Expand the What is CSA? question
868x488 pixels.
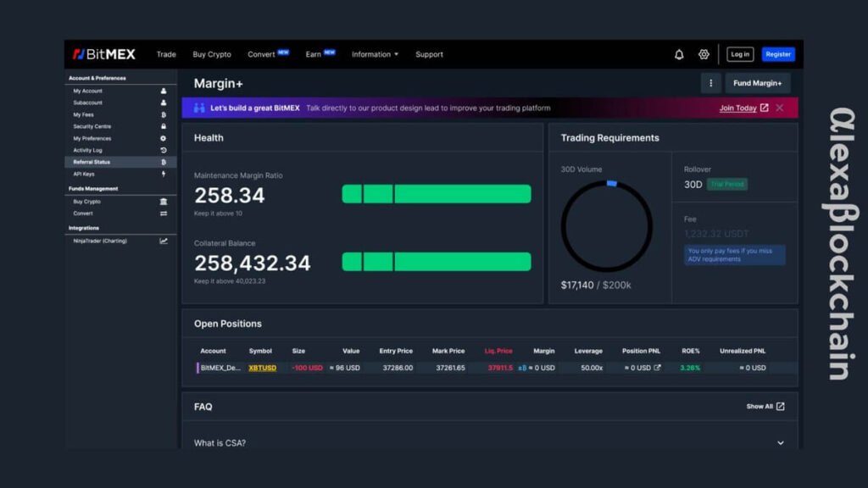pos(781,443)
